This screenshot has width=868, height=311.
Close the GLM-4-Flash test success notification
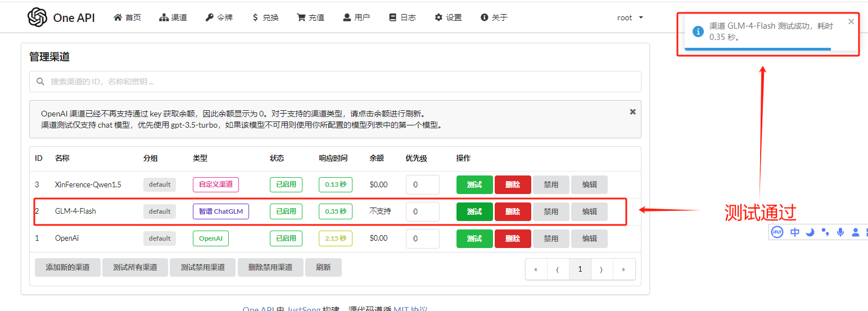pos(851,22)
